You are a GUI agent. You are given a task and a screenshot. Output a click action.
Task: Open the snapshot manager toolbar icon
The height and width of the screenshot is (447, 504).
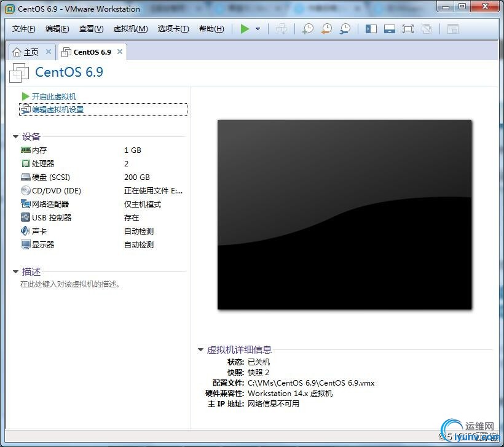point(345,29)
